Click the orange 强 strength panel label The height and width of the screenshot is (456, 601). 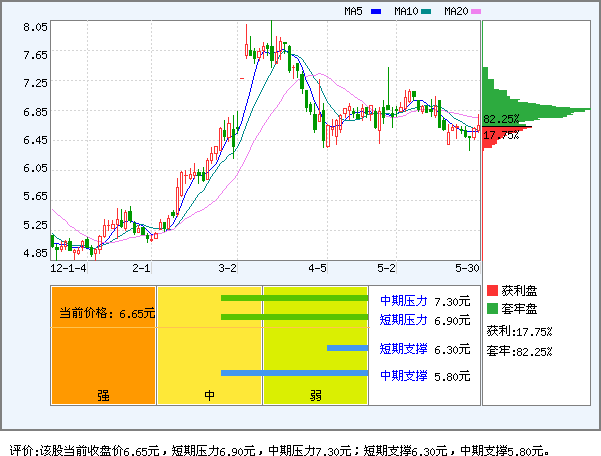[x=103, y=395]
